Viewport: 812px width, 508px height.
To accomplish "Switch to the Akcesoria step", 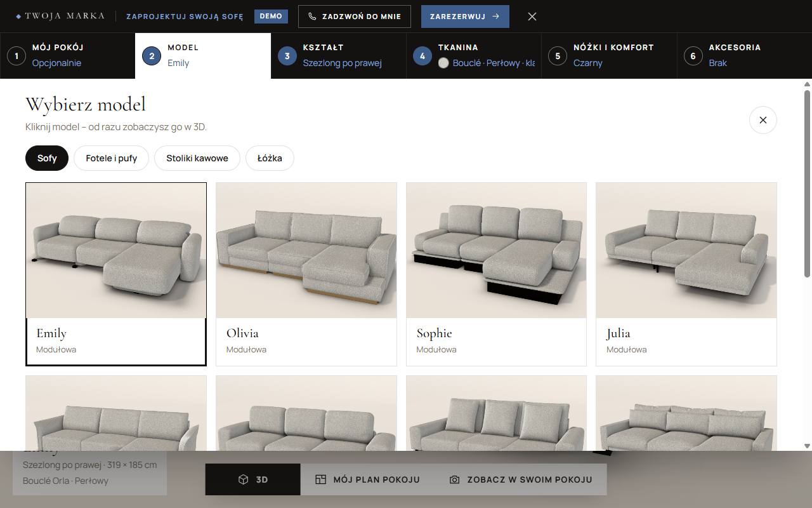I will tap(744, 56).
